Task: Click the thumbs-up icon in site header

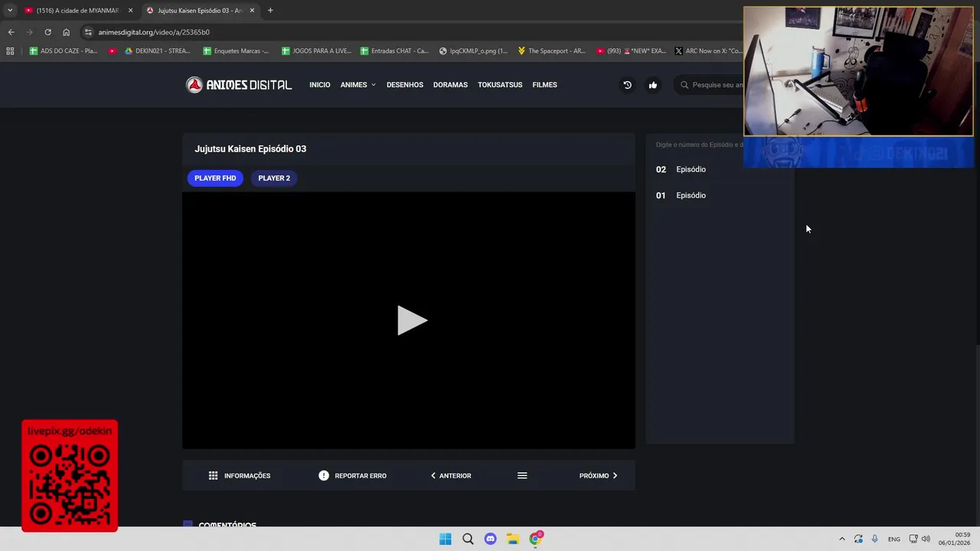Action: click(653, 85)
